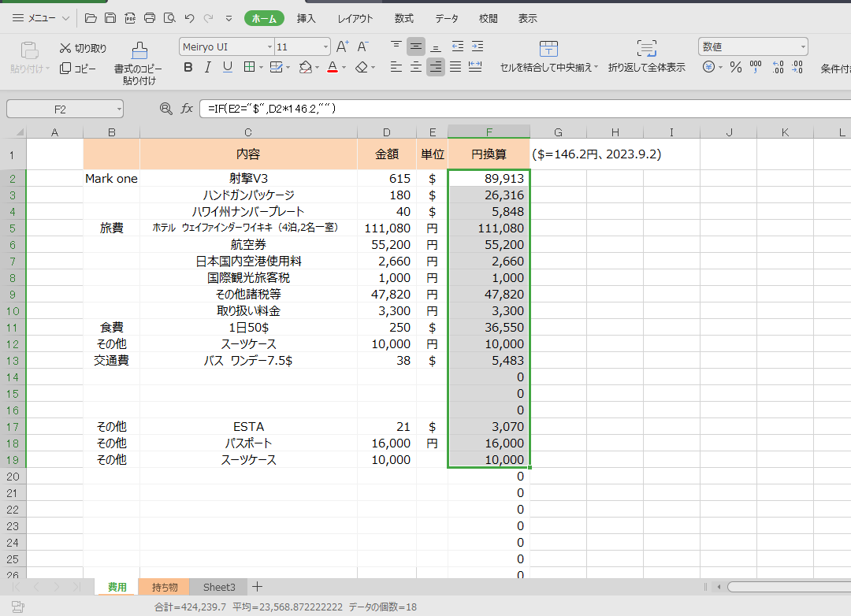The height and width of the screenshot is (616, 851).
Task: Click the コピー copy button
Action: pos(79,69)
